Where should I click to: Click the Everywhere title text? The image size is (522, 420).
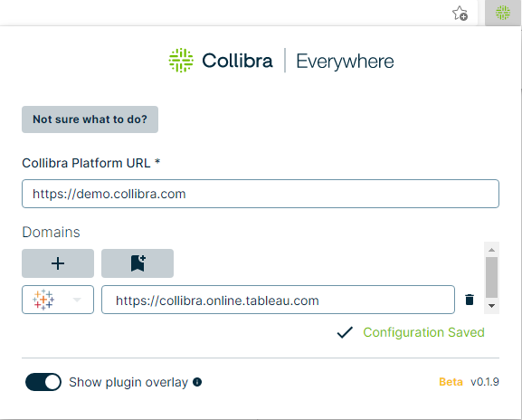coord(345,62)
